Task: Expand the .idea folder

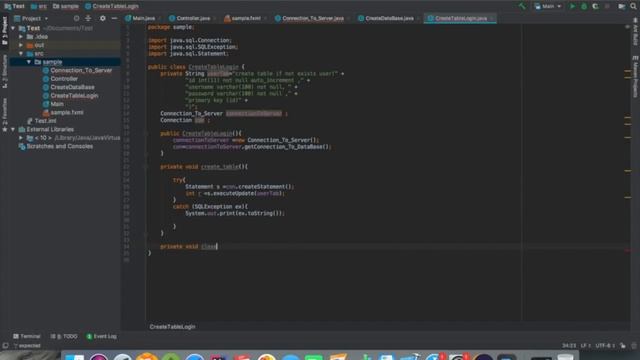Action: click(21, 37)
